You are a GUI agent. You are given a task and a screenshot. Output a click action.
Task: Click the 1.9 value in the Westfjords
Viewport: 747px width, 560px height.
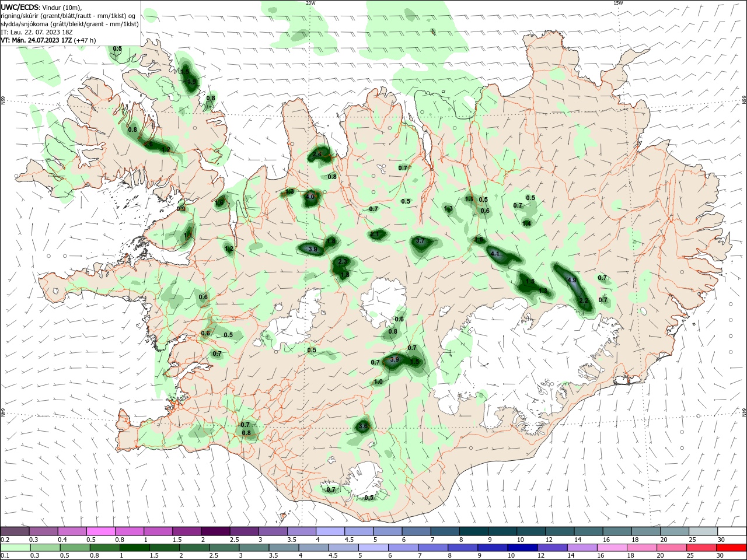pos(192,82)
